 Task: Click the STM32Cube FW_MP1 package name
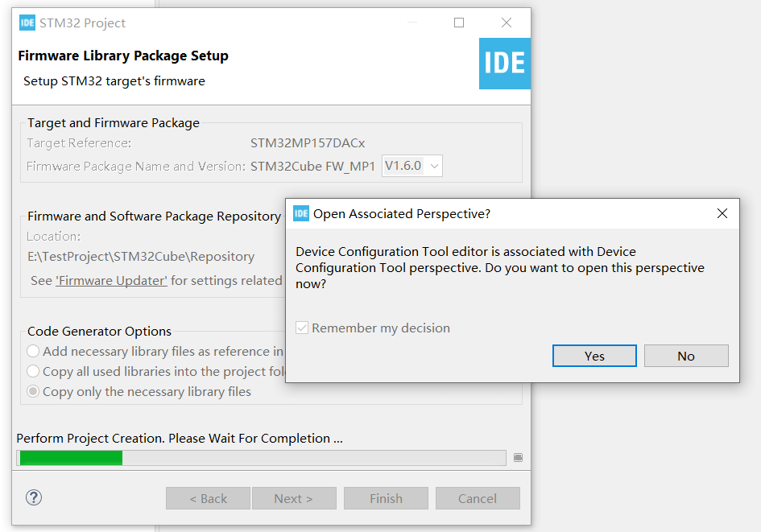point(312,167)
